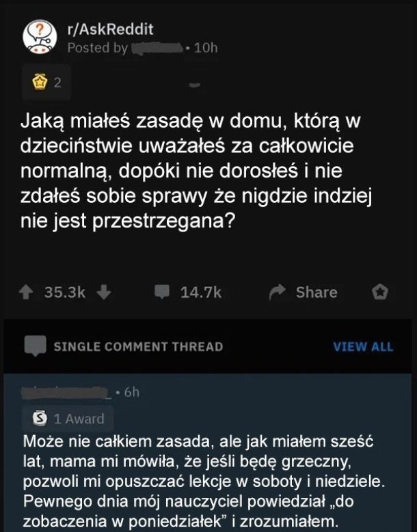Click the comments speech bubble icon

(161, 292)
